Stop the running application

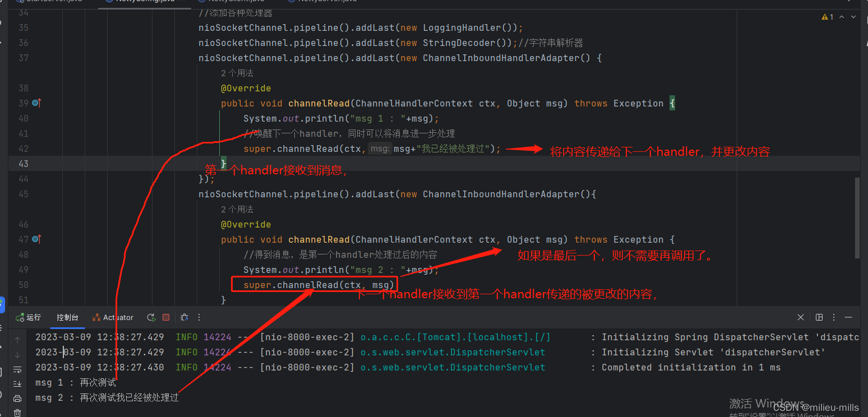click(166, 317)
